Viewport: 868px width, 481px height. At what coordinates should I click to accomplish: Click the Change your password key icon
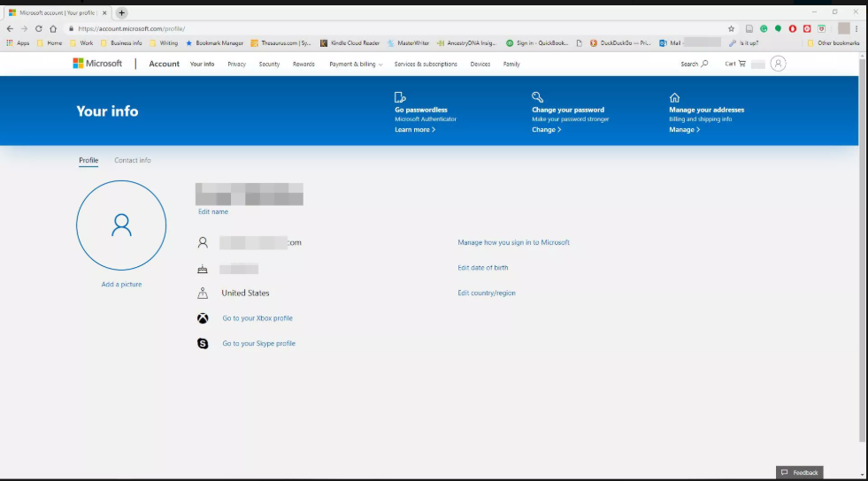(537, 97)
